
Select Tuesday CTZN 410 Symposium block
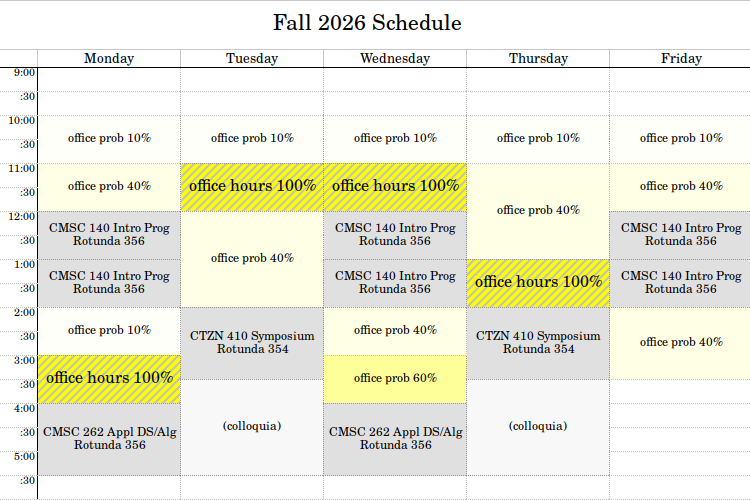(252, 343)
